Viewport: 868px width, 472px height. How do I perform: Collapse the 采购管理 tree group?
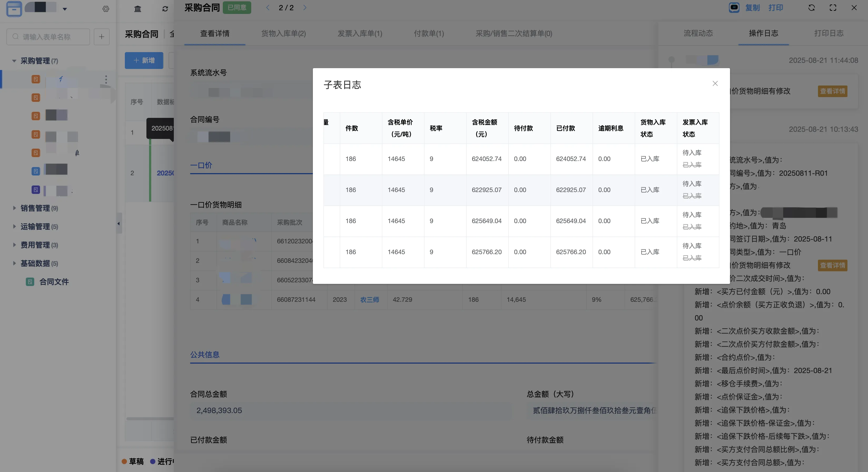pos(14,61)
